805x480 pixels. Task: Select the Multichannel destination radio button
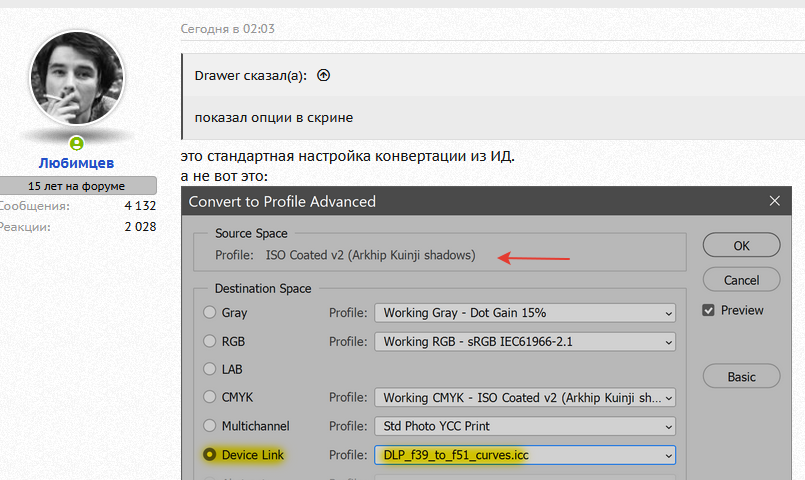point(209,426)
